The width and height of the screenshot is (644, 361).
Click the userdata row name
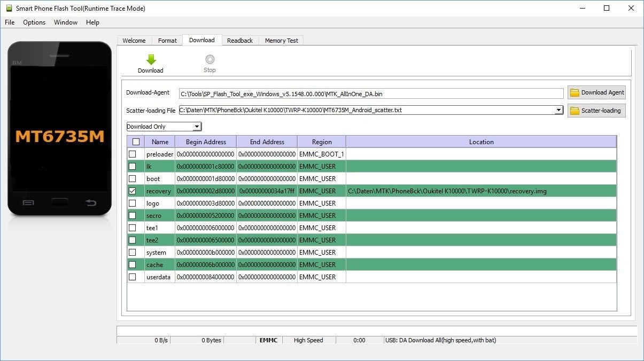tap(159, 277)
